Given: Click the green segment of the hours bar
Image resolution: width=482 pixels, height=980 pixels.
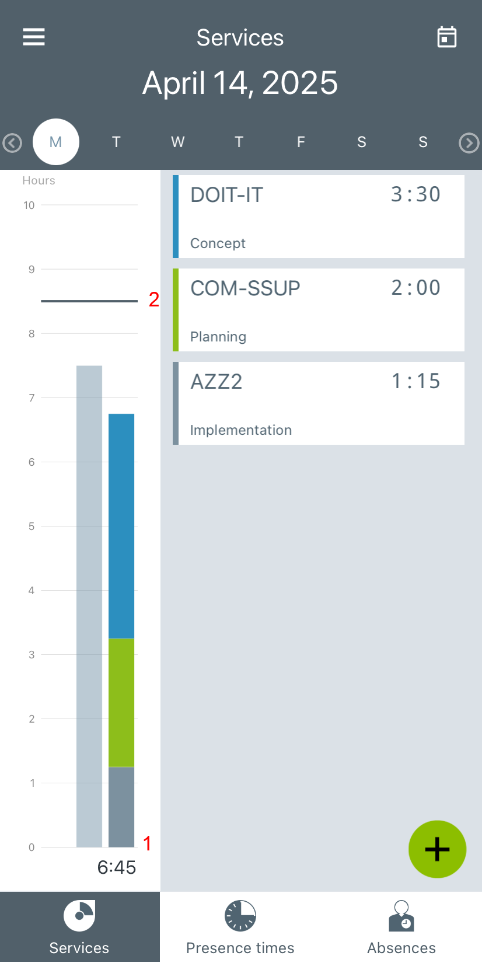Looking at the screenshot, I should pos(121,702).
